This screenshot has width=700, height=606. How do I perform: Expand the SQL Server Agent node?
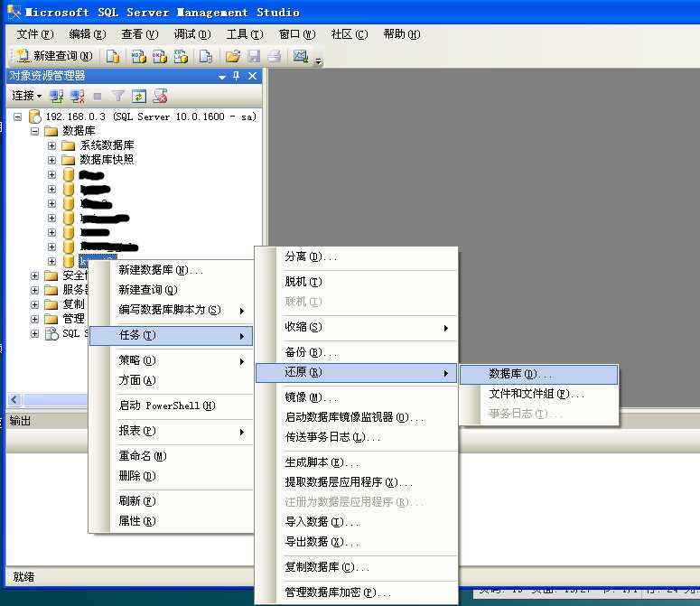(x=34, y=333)
